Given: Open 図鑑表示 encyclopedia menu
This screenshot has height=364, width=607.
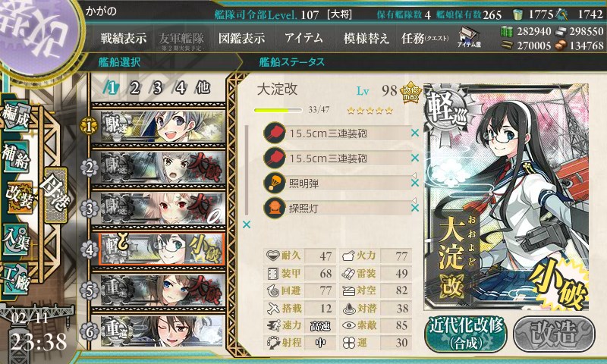Looking at the screenshot, I should [x=241, y=38].
